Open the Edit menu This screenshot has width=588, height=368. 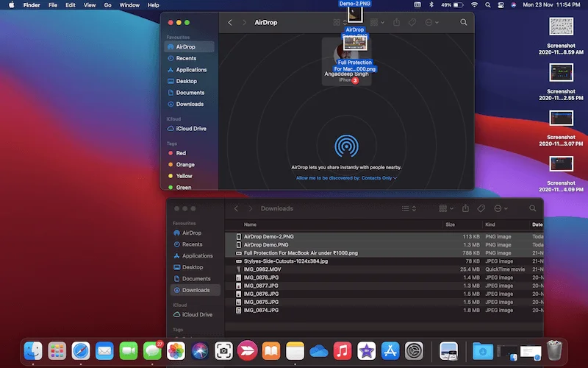[x=70, y=5]
